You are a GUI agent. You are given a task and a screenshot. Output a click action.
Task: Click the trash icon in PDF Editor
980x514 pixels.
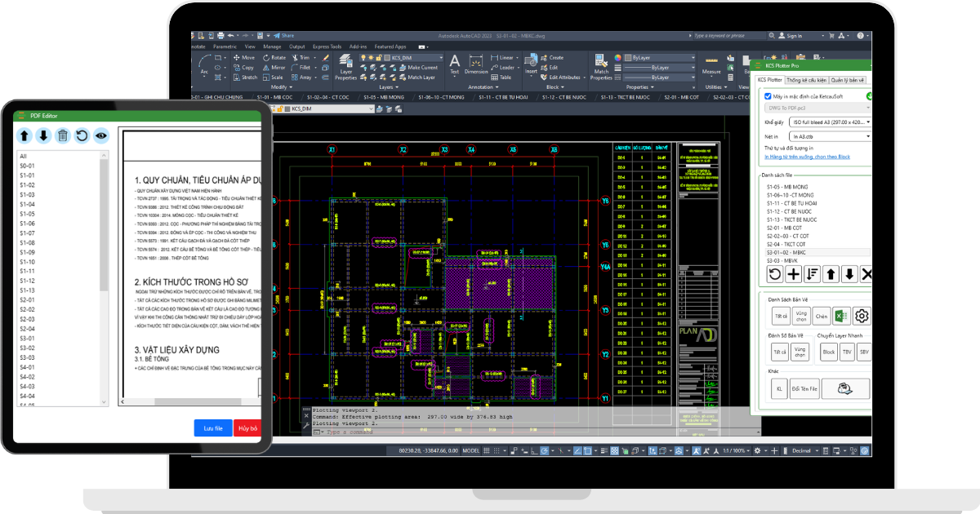(62, 135)
